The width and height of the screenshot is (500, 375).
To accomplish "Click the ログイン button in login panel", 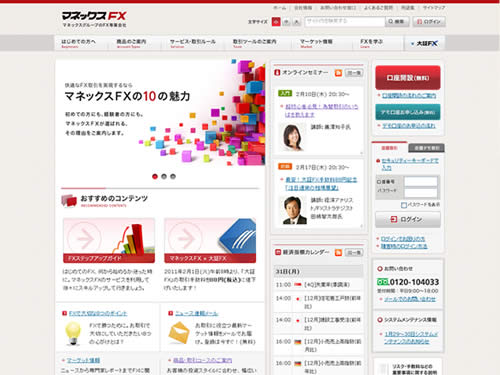I will 408,219.
